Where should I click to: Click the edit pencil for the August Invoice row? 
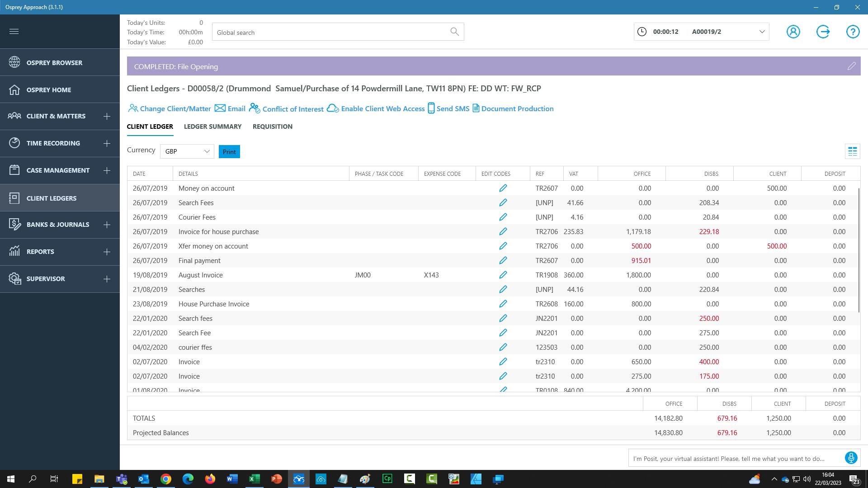[x=503, y=275]
